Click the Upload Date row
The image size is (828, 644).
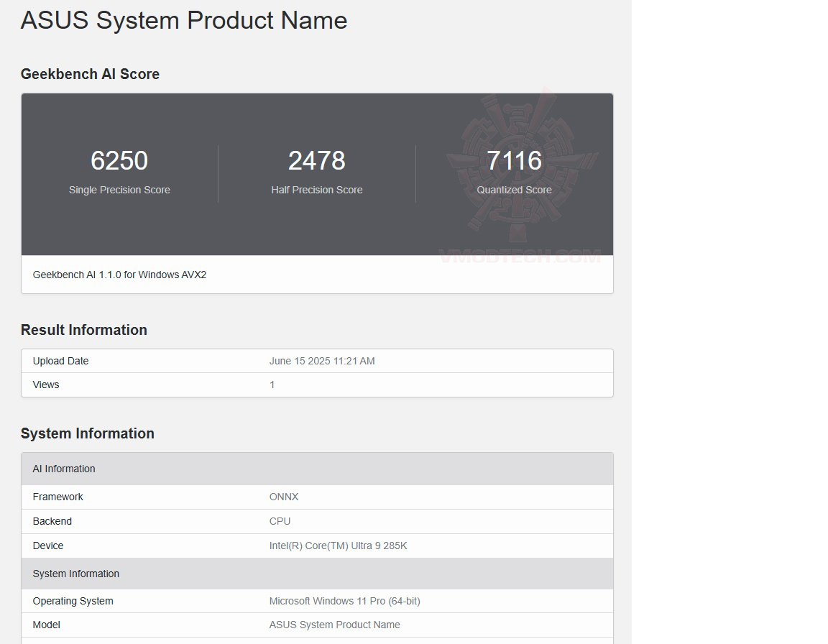[60, 361]
